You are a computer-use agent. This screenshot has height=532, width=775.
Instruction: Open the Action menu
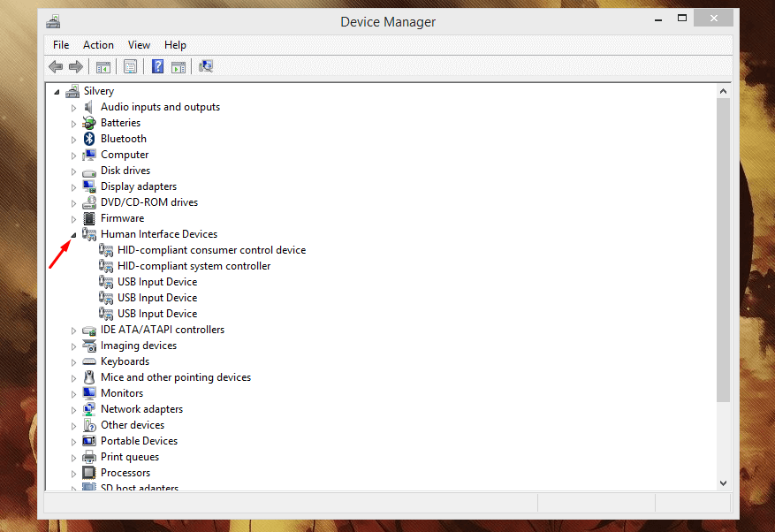[x=98, y=45]
